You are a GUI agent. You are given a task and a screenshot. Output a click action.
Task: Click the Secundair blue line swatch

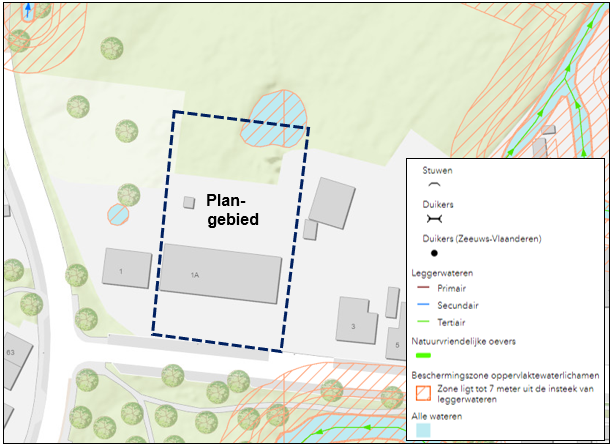423,305
